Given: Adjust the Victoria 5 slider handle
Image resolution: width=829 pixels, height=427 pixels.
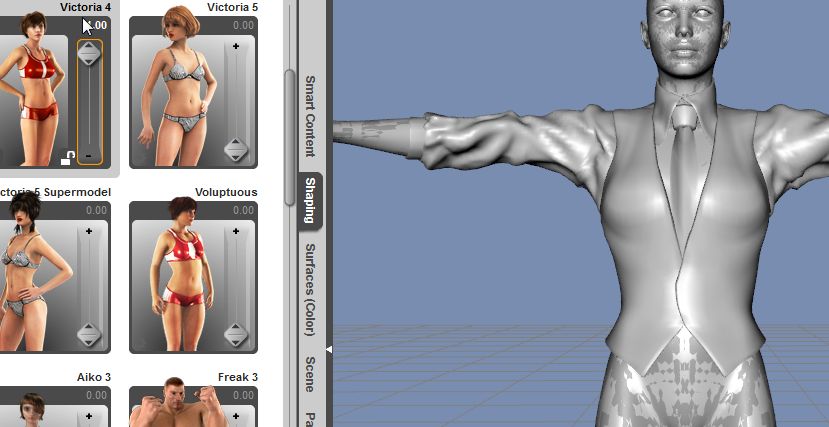Looking at the screenshot, I should click(x=236, y=150).
